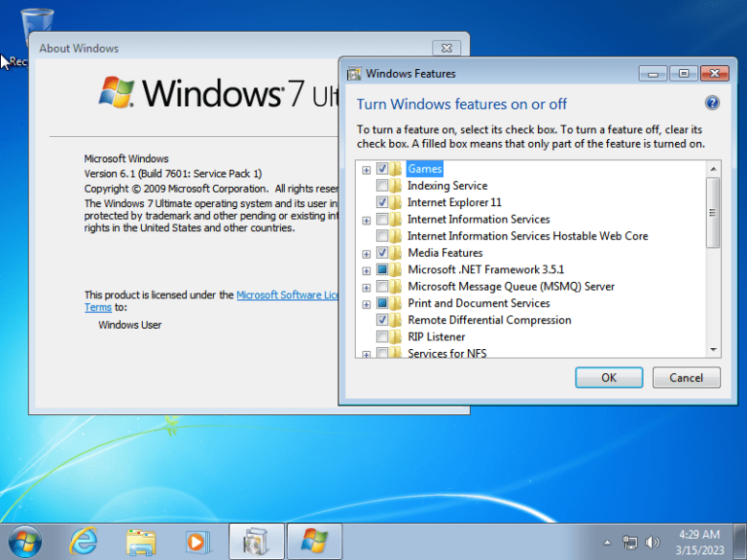Image resolution: width=747 pixels, height=560 pixels.
Task: Click the network tray icon
Action: click(630, 542)
